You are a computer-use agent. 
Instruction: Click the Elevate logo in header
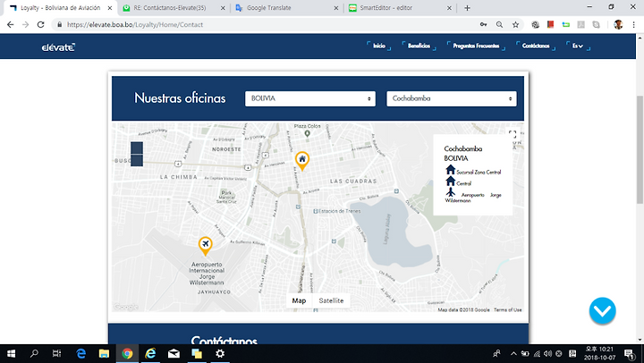pyautogui.click(x=58, y=47)
